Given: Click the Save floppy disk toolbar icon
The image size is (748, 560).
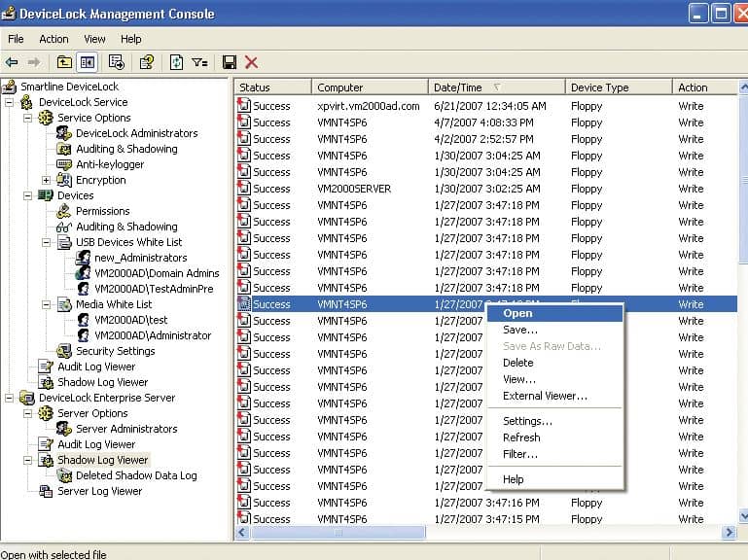Looking at the screenshot, I should click(x=230, y=62).
